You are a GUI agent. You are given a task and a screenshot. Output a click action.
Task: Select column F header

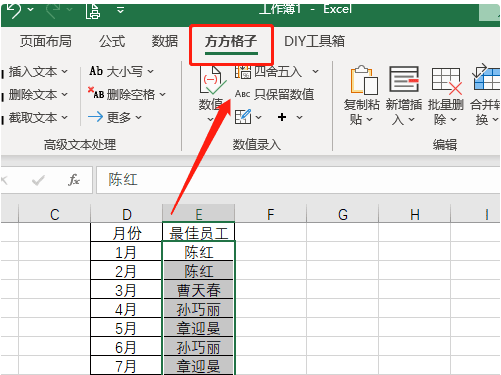[271, 214]
